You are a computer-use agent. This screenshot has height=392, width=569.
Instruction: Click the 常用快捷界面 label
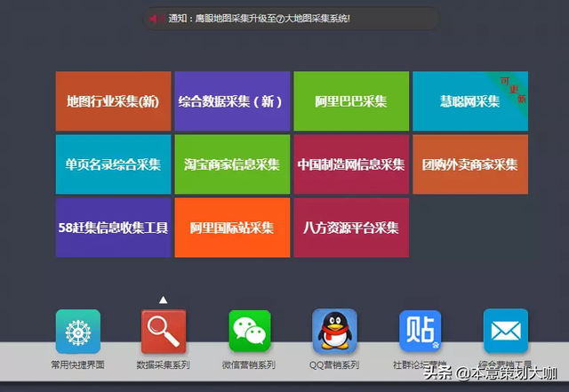click(x=77, y=364)
